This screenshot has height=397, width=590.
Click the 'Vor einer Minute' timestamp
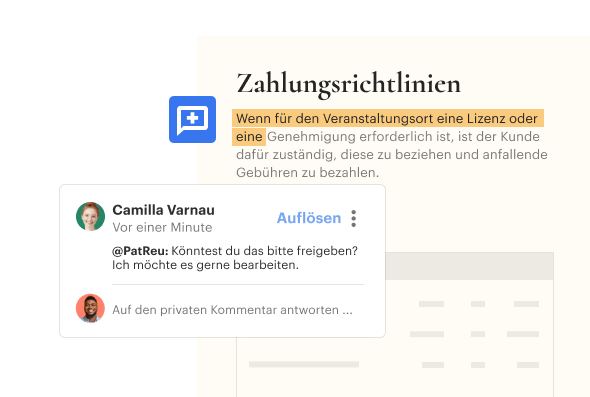(x=162, y=227)
